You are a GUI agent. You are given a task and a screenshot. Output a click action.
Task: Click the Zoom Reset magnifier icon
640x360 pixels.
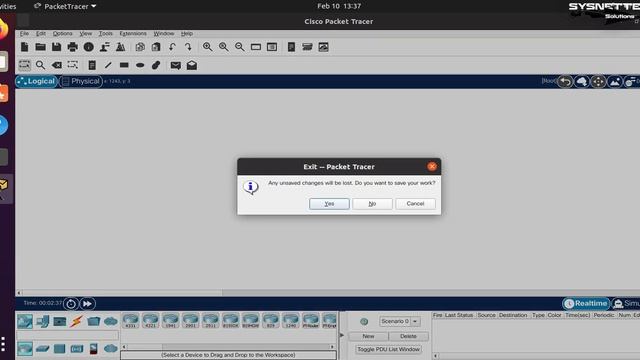pyautogui.click(x=224, y=47)
